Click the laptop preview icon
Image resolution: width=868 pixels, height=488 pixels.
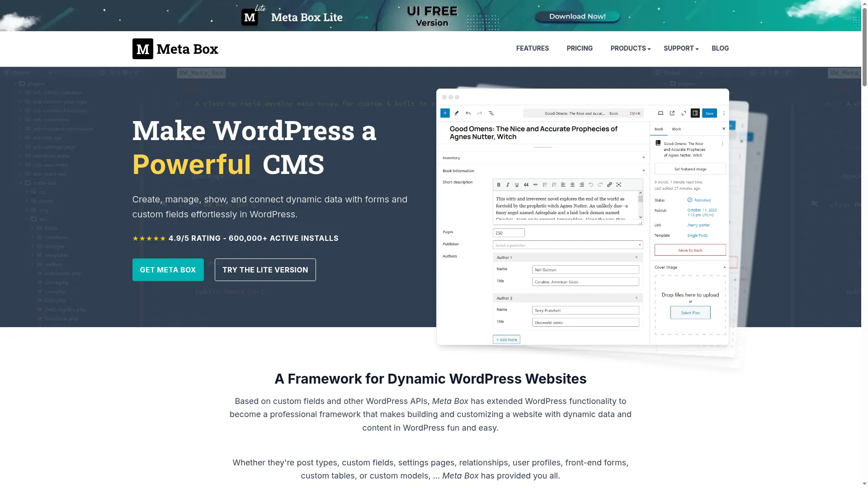pyautogui.click(x=660, y=113)
